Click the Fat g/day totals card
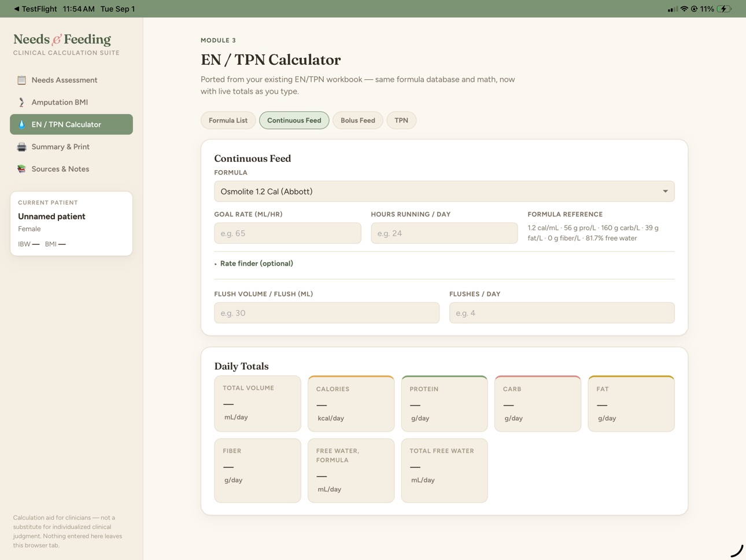 tap(631, 404)
